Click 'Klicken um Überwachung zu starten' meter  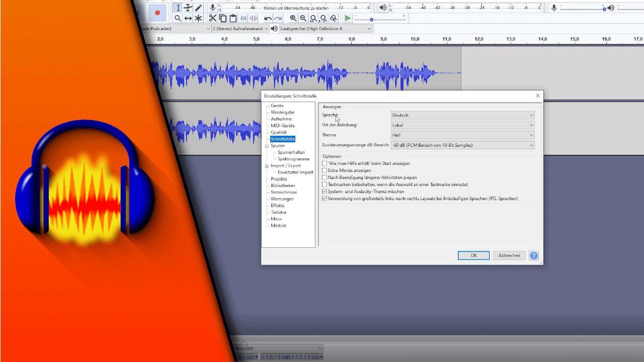coord(296,8)
